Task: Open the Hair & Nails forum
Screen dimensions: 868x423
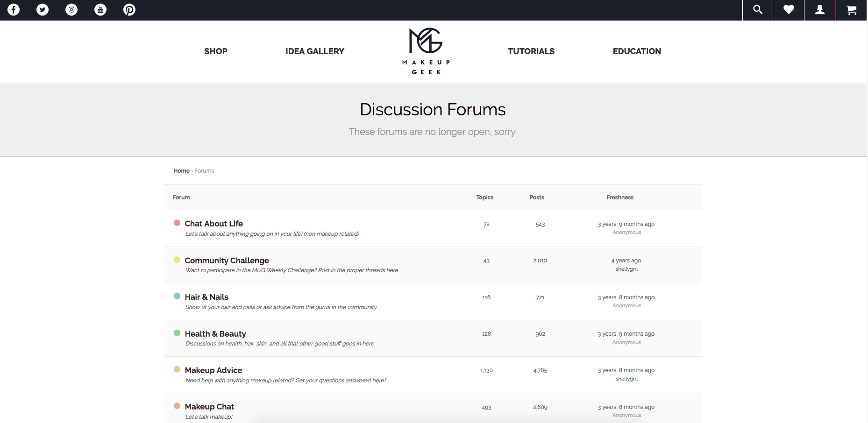Action: 206,297
